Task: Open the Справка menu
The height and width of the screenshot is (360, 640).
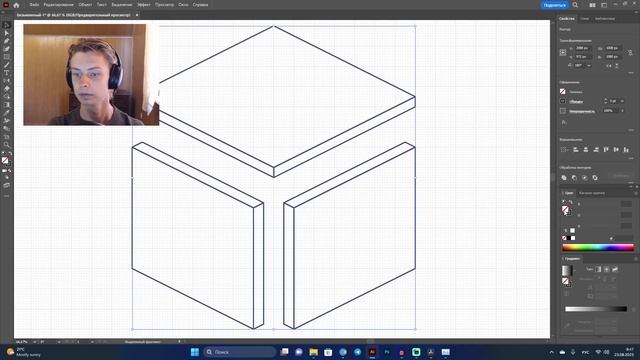Action: [x=200, y=5]
